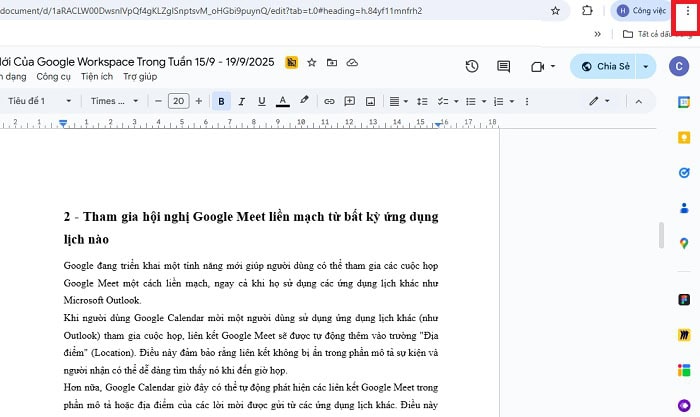Open Google Maps in side panel
This screenshot has width=700, height=417.
[x=684, y=243]
